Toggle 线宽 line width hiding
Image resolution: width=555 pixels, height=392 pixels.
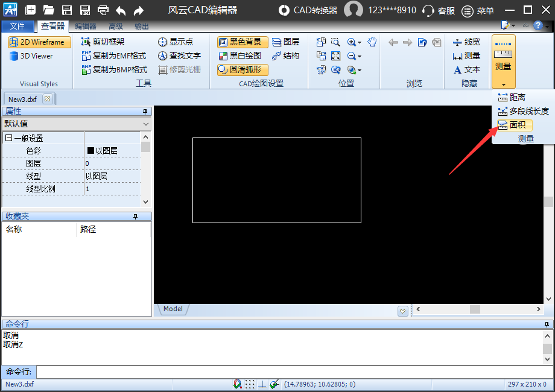click(466, 42)
